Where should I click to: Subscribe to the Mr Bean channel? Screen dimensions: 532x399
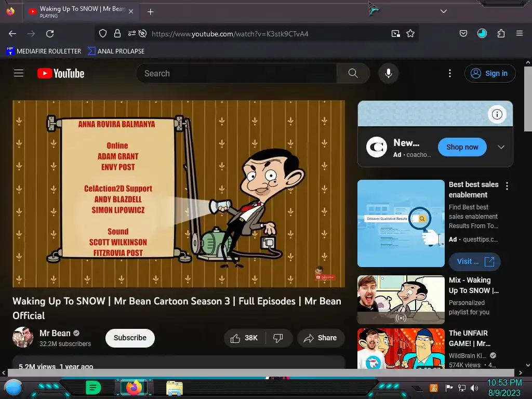[130, 338]
